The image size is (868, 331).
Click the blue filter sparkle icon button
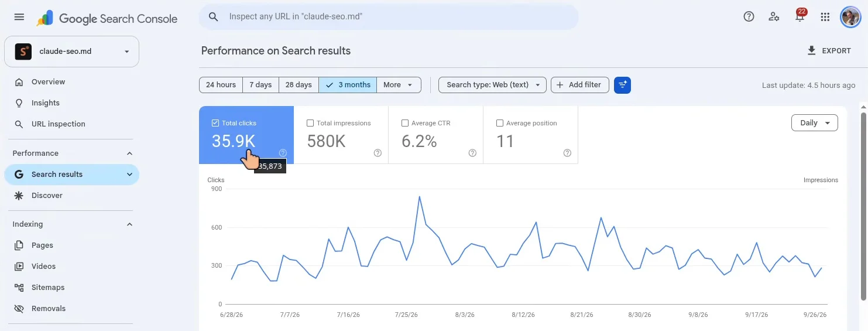coord(622,85)
